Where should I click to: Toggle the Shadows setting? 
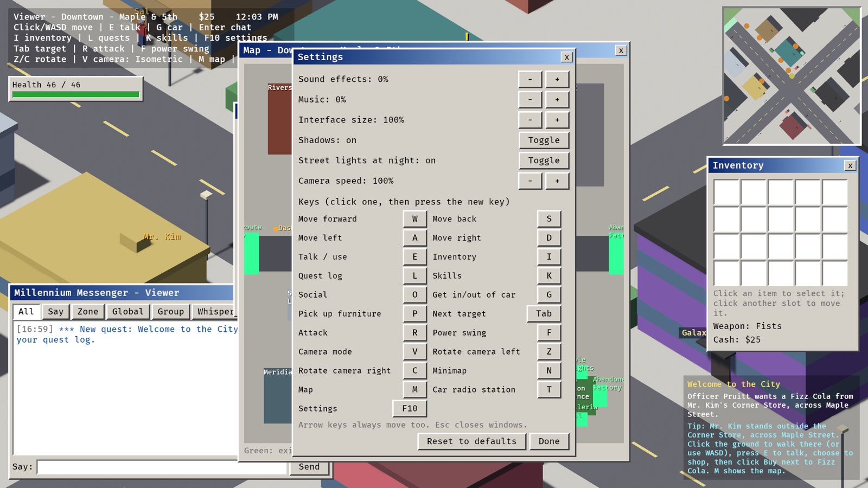click(544, 140)
